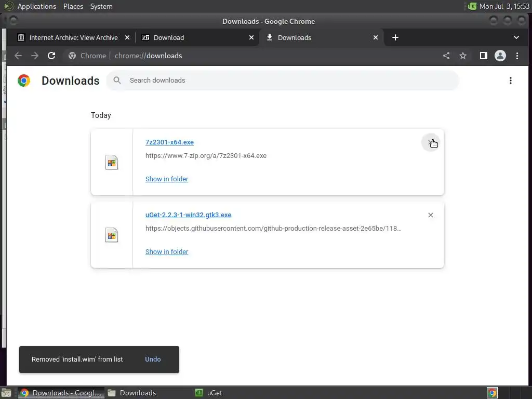Expand the tab search chevron
Screen dimensions: 532x399
click(516, 37)
